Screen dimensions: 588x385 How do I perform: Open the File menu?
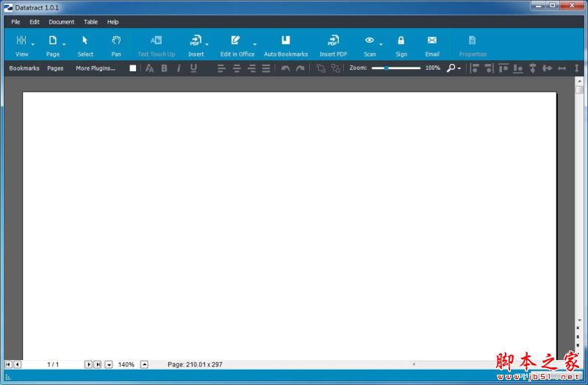15,22
